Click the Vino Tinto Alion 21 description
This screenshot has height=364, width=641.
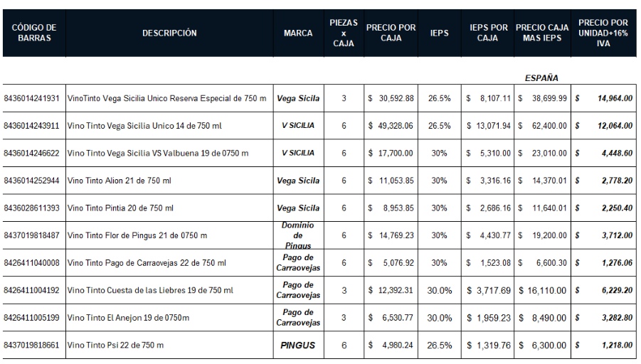120,181
